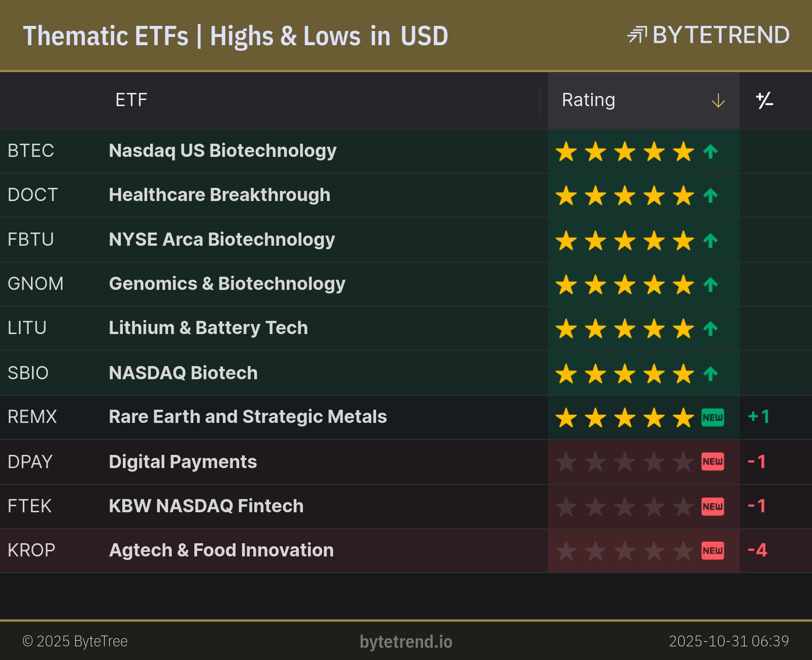Select the GNOM ticker
Image resolution: width=812 pixels, height=660 pixels.
(x=36, y=284)
